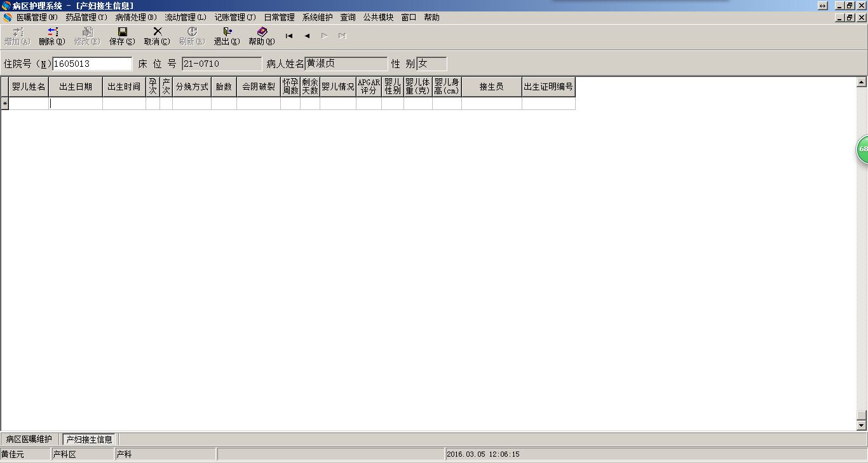Image resolution: width=868 pixels, height=463 pixels.
Task: Click the 出生时间 column header
Action: click(124, 87)
